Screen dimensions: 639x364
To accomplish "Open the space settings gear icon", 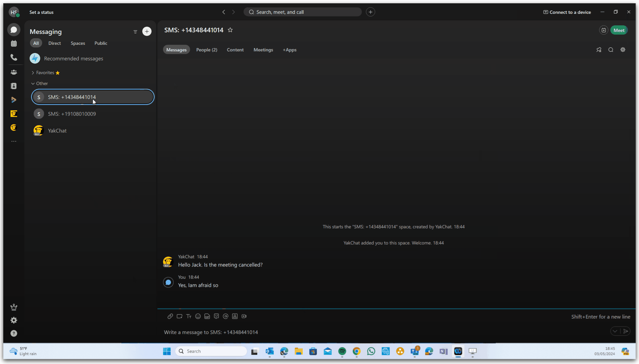I will [623, 50].
